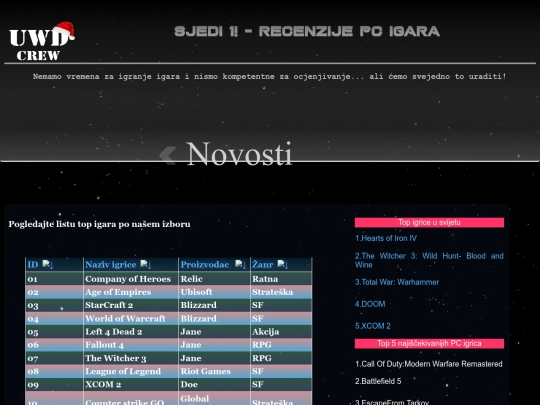
Task: Sort table by Proizvodac icon
Action: [x=240, y=264]
